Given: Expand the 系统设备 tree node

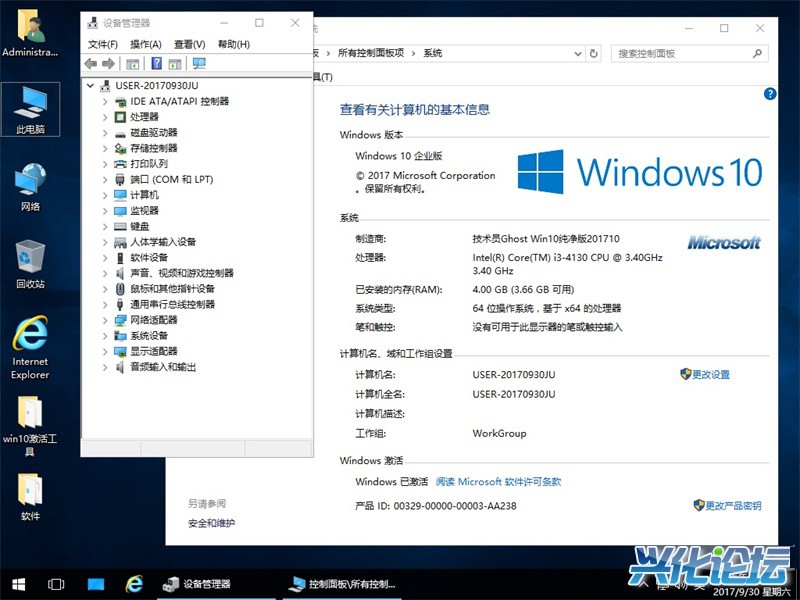Looking at the screenshot, I should [x=105, y=336].
